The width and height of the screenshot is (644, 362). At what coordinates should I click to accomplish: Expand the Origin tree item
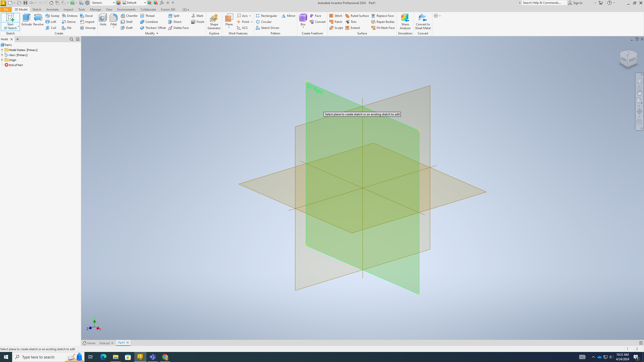(2, 60)
